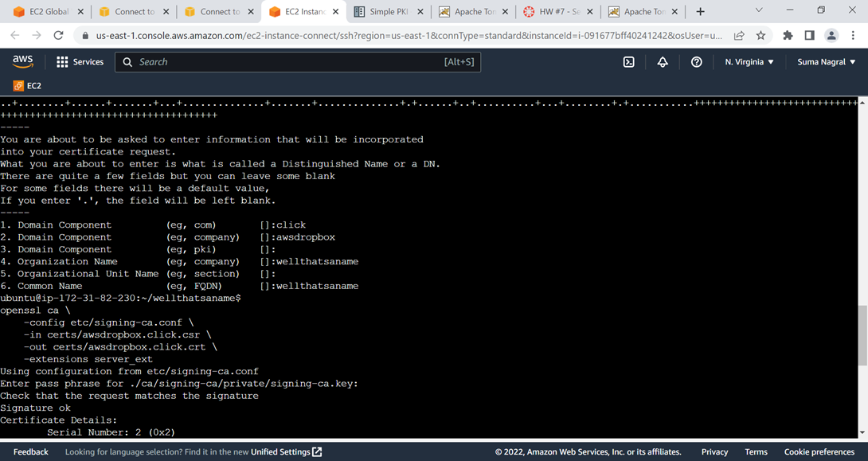Open the Help question mark icon
Viewport: 868px width, 461px height.
696,62
